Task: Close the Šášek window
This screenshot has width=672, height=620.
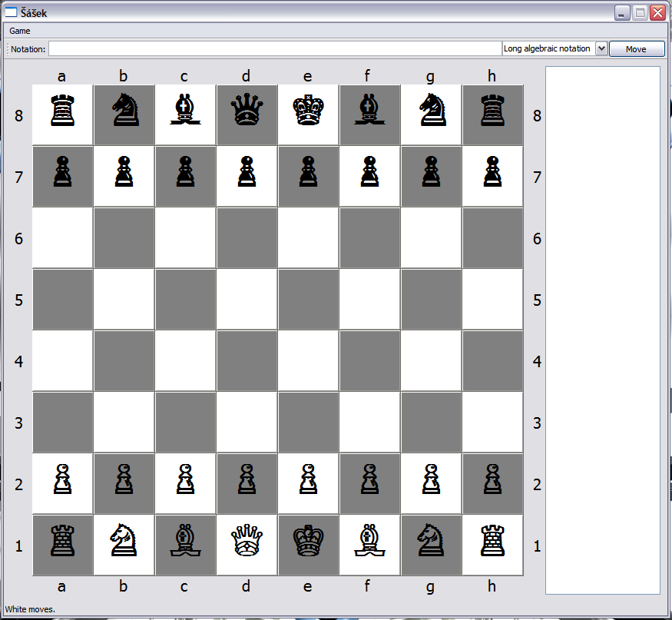Action: 657,13
